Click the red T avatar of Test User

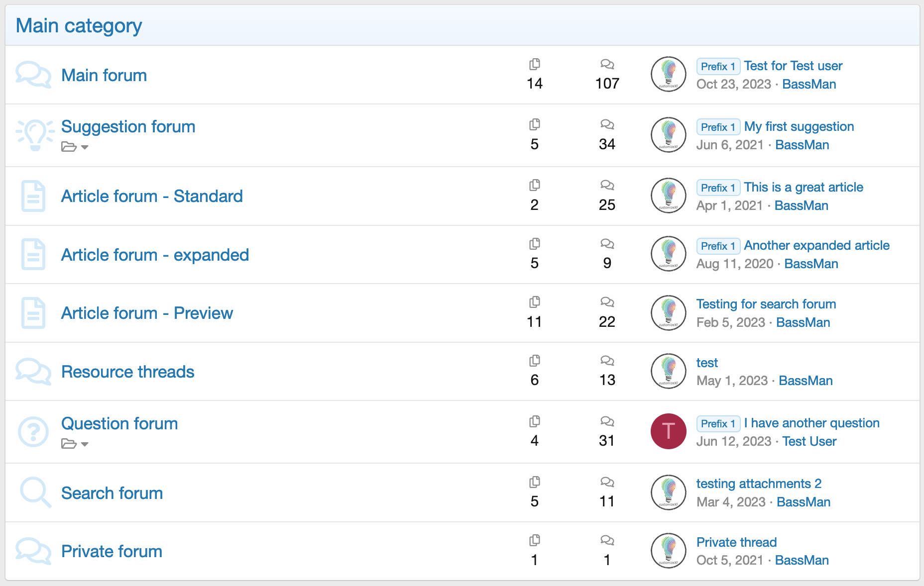coord(669,431)
